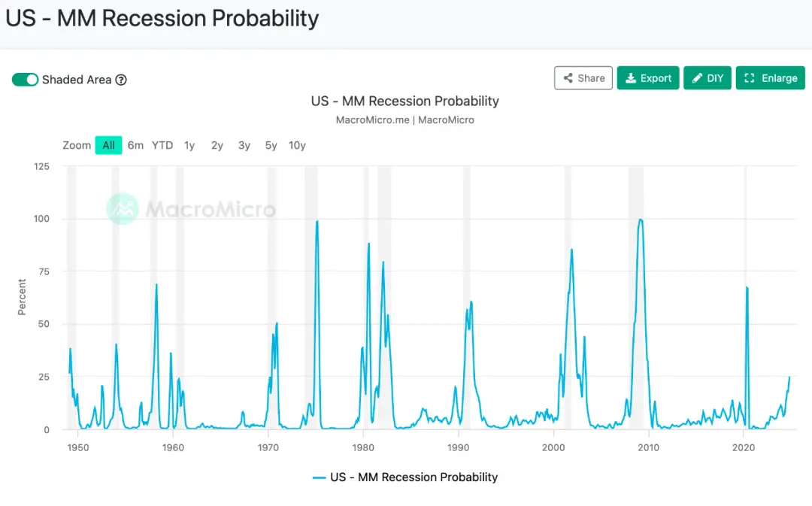
Task: Toggle the Shaded Area switch off
Action: click(25, 79)
